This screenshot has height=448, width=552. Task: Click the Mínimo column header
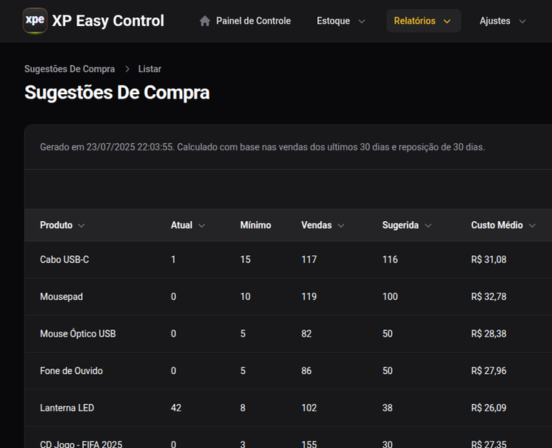pos(256,225)
